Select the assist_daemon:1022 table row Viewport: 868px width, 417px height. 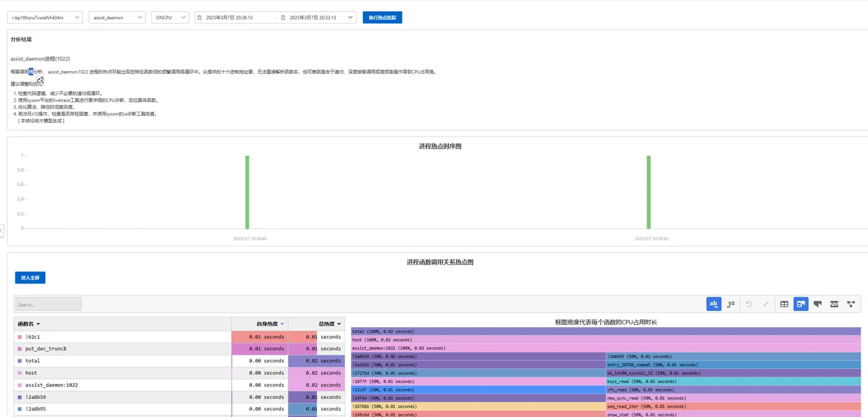(180, 385)
